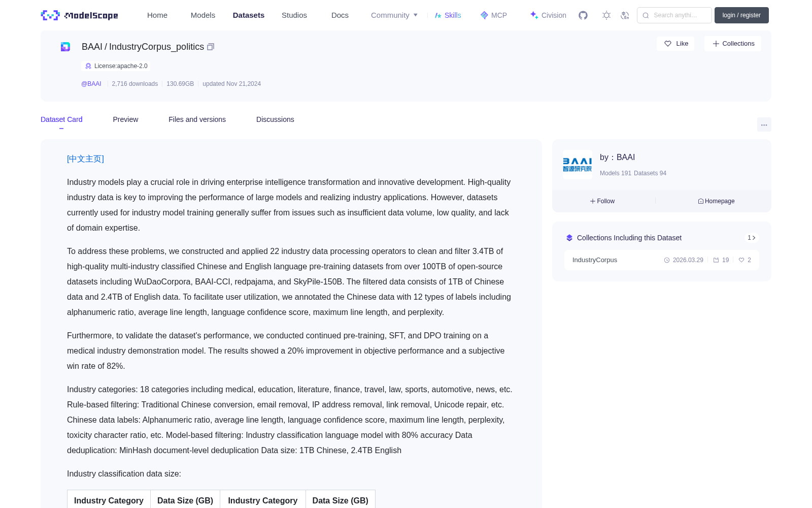The height and width of the screenshot is (508, 812).
Task: Click first 'Industry Category' table header
Action: 109,500
